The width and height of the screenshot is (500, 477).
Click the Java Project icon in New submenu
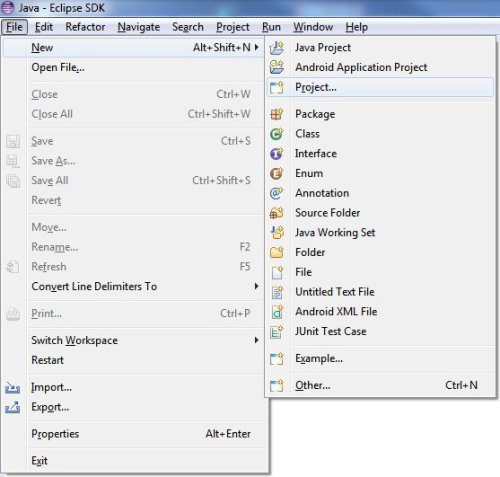click(277, 48)
